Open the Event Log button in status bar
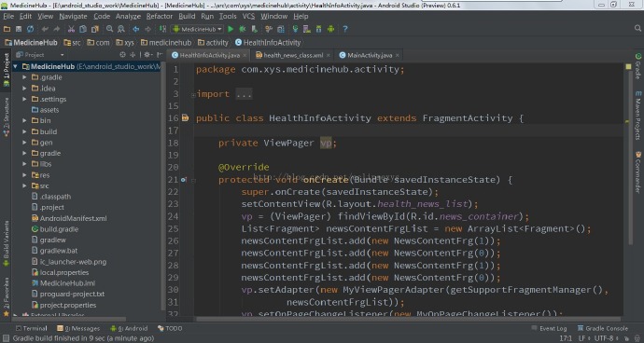The image size is (644, 343). tap(549, 328)
